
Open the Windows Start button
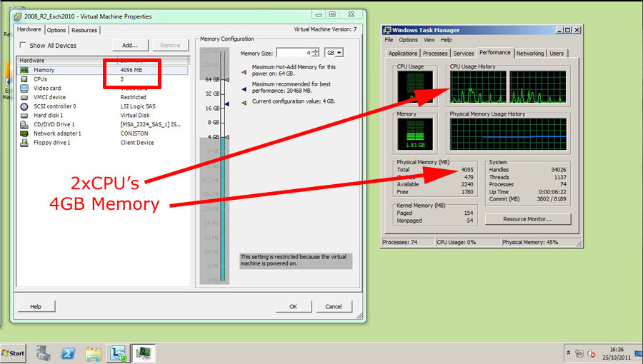pyautogui.click(x=13, y=353)
